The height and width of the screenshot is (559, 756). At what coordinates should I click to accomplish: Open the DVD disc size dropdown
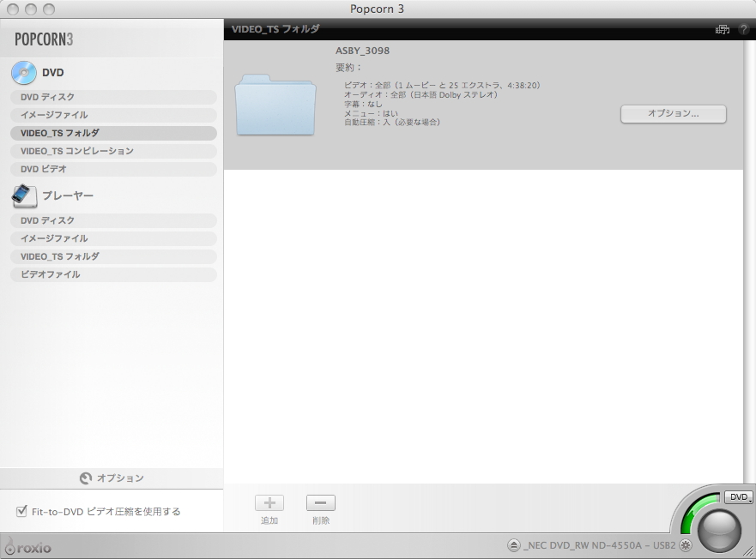click(x=739, y=496)
